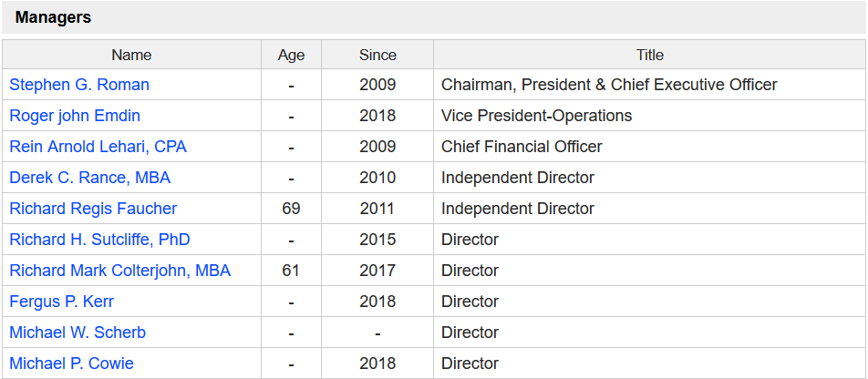
Task: Select the Michael P. Cowie link
Action: pos(71,364)
